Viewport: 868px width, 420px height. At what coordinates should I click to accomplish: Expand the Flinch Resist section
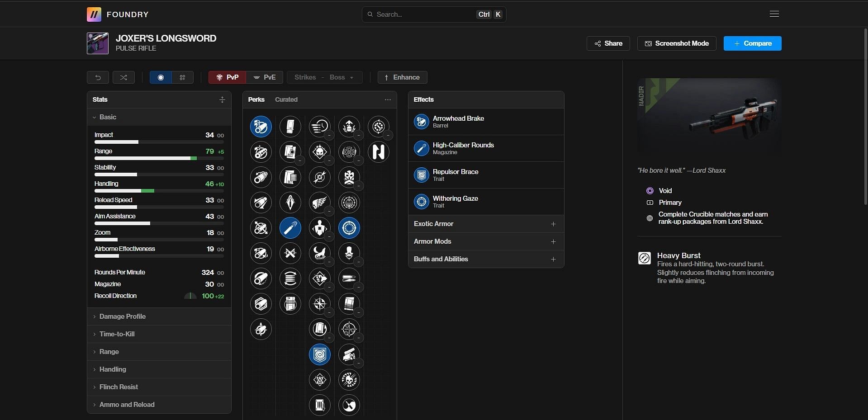[x=159, y=387]
